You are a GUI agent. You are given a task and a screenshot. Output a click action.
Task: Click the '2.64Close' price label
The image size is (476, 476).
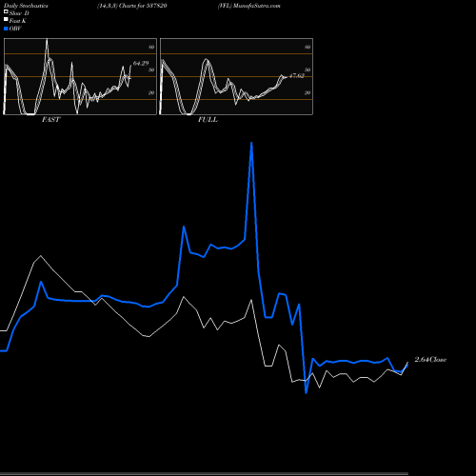tap(430, 360)
